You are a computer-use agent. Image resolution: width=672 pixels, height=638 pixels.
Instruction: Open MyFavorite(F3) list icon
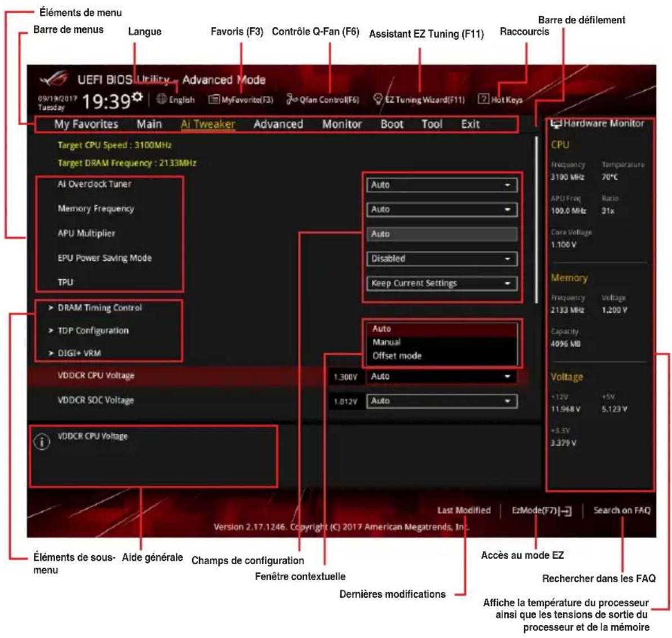pyautogui.click(x=214, y=99)
